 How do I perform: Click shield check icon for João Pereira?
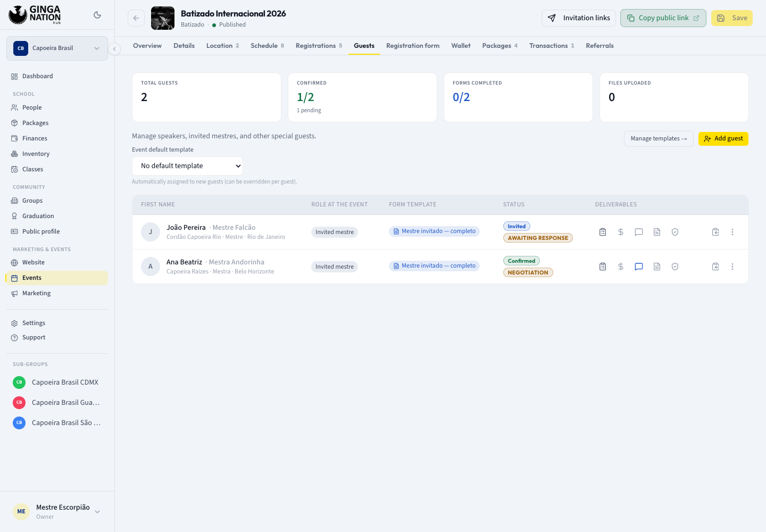pos(675,232)
